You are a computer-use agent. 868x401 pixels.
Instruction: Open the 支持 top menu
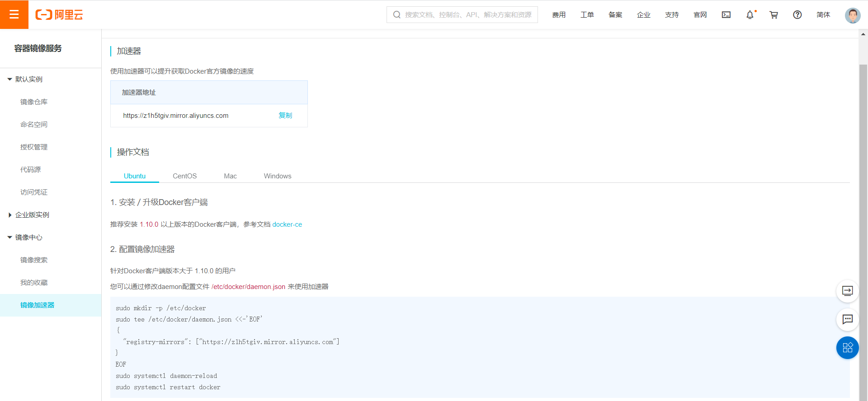pos(672,15)
